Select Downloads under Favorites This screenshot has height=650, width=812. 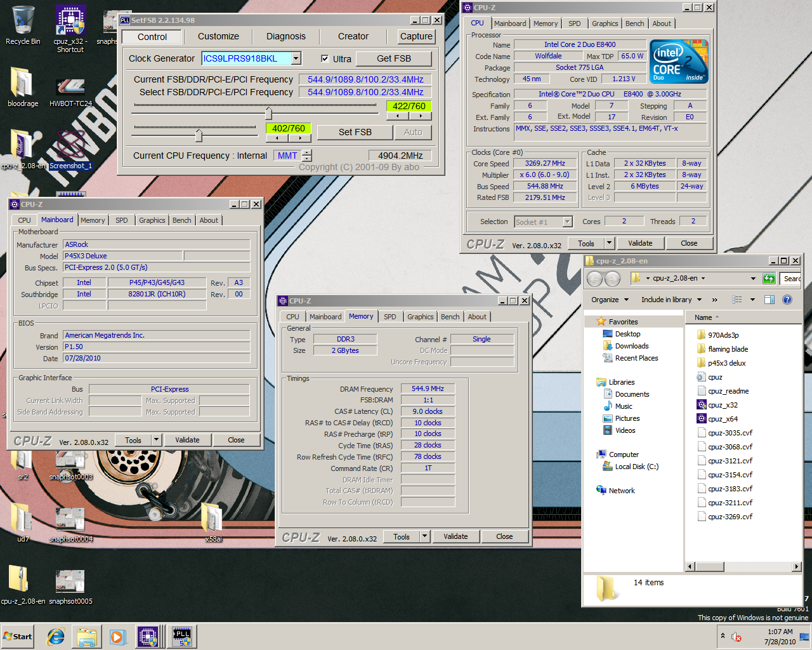[631, 346]
